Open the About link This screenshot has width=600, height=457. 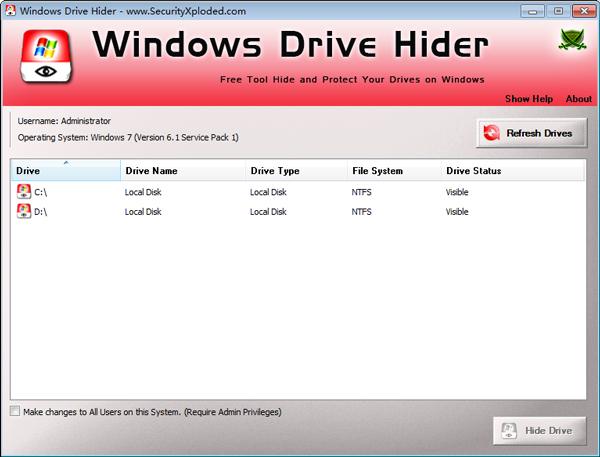coord(579,99)
